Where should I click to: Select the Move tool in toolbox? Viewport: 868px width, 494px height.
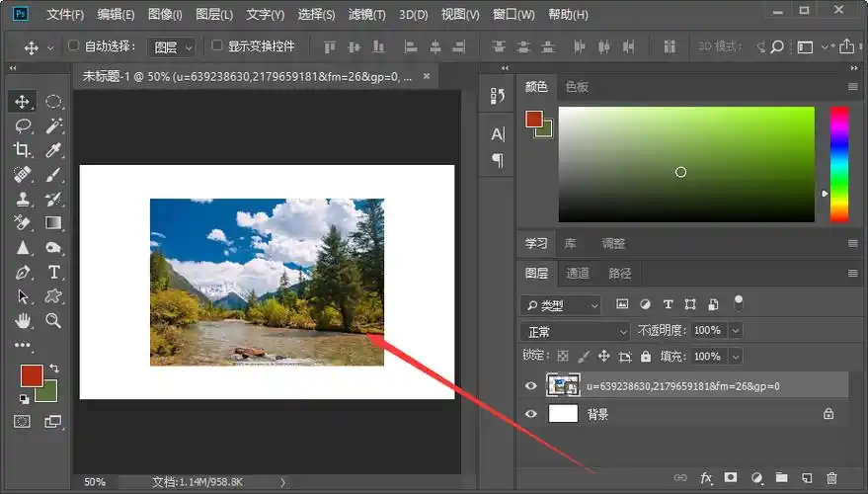(x=22, y=102)
